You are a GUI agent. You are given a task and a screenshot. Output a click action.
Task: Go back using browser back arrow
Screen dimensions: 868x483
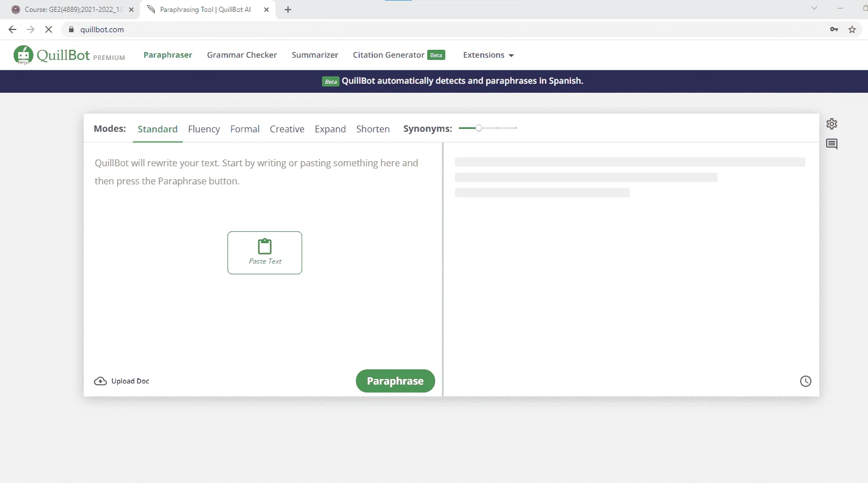point(12,29)
